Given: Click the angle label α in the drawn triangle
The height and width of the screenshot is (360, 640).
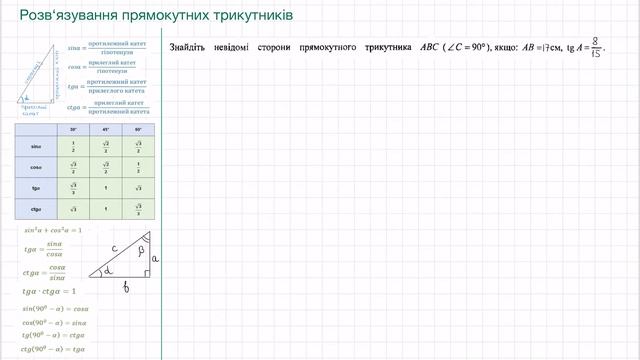Looking at the screenshot, I should [108, 270].
